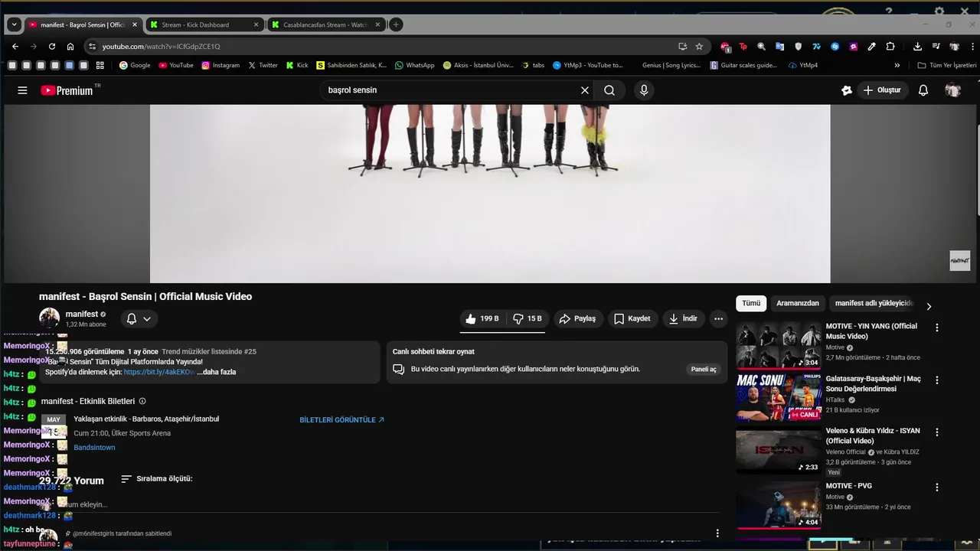Open YouTube notifications bell in header
The image size is (980, 551).
point(923,90)
